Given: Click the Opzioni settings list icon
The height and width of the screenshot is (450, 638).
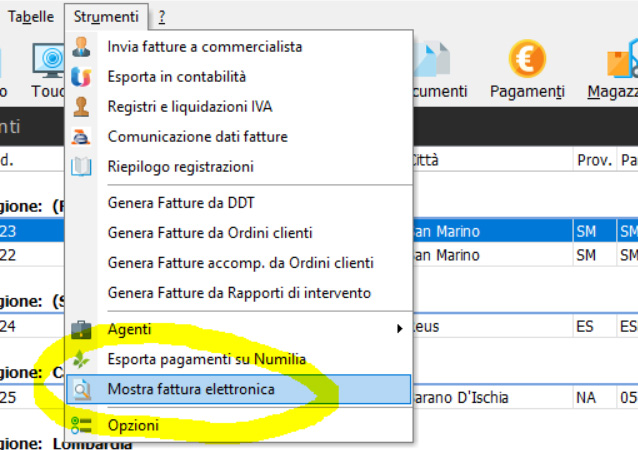Looking at the screenshot, I should 81,425.
